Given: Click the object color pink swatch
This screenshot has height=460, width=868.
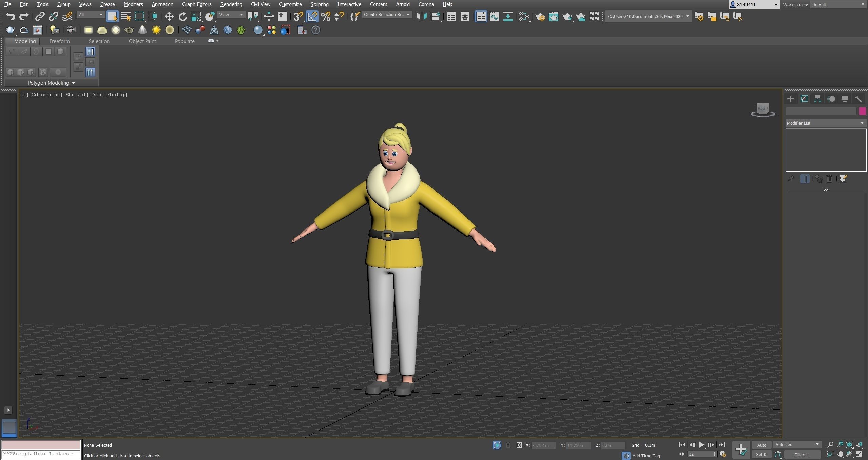Looking at the screenshot, I should pos(862,111).
